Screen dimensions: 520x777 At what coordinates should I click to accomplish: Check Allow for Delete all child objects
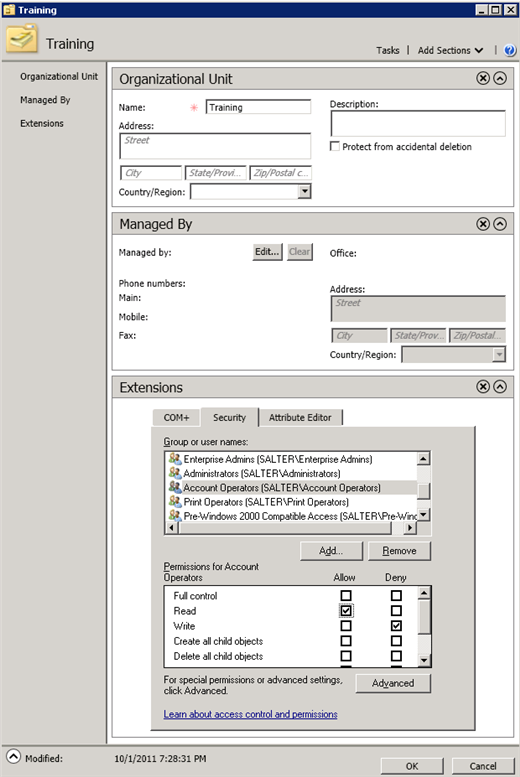click(x=346, y=656)
